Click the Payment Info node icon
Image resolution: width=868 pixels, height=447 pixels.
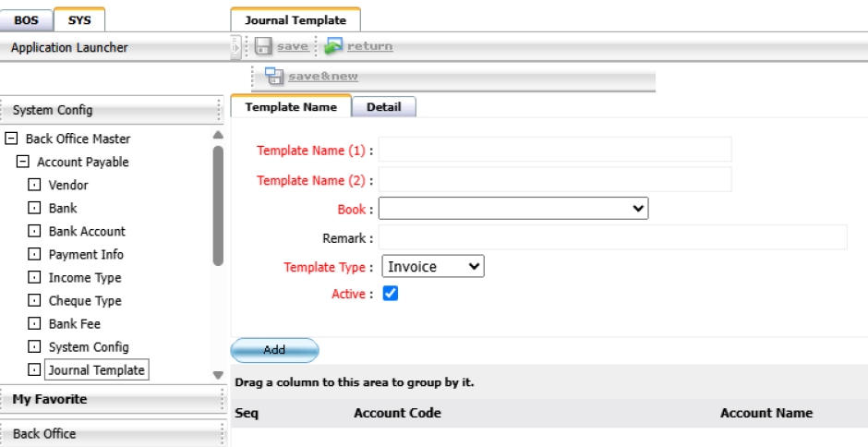[x=35, y=255]
